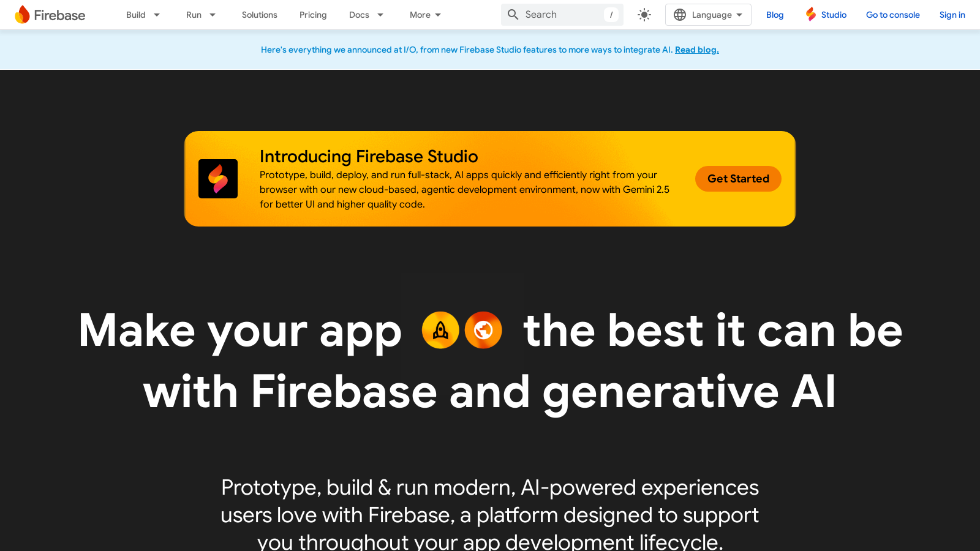The height and width of the screenshot is (551, 980).
Task: Click the search magnifier icon
Action: point(513,14)
